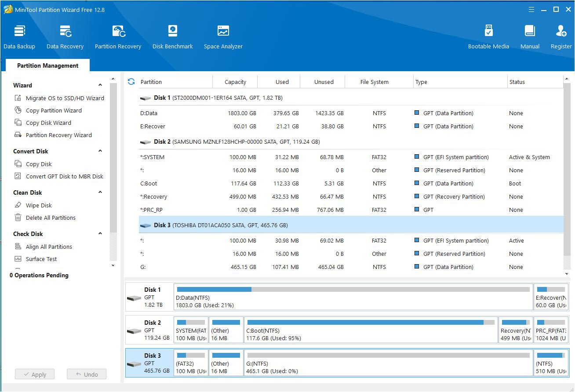The image size is (575, 392).
Task: Select G:(NTFS) block in disk map
Action: point(388,363)
